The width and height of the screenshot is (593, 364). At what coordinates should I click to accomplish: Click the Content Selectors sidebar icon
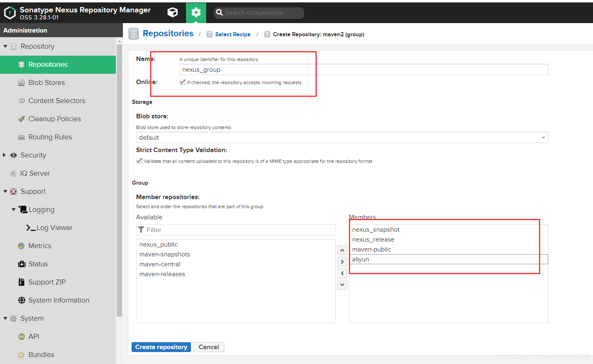(x=21, y=101)
